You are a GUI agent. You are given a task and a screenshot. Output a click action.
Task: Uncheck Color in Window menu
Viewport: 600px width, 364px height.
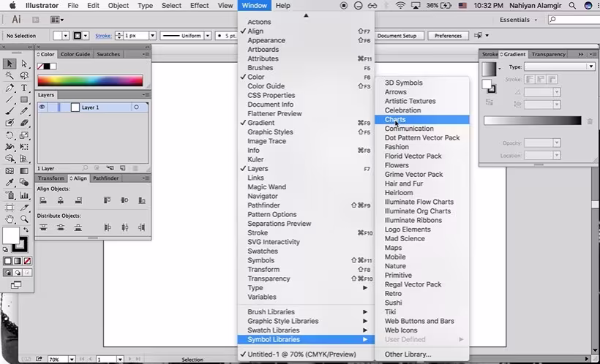(306, 77)
